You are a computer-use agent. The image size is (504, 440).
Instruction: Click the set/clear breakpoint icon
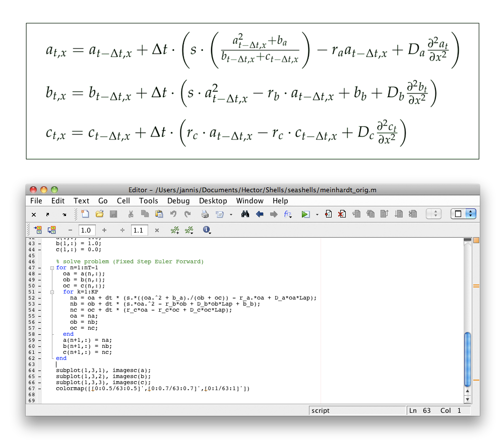328,214
